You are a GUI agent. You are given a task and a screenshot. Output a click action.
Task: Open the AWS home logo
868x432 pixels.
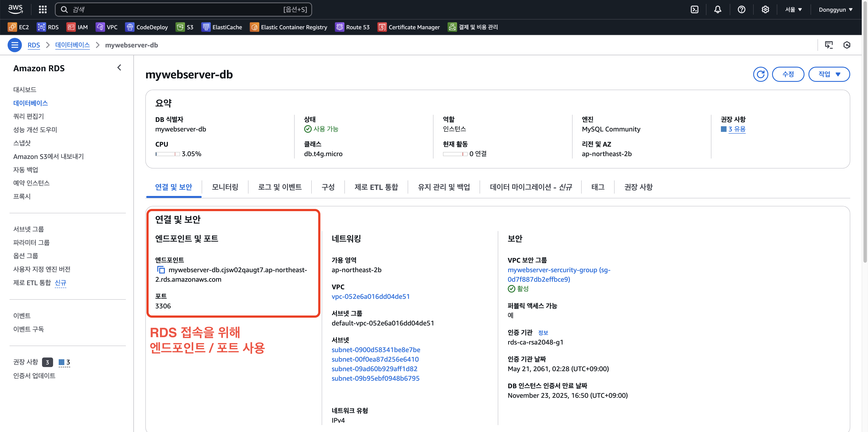[16, 9]
